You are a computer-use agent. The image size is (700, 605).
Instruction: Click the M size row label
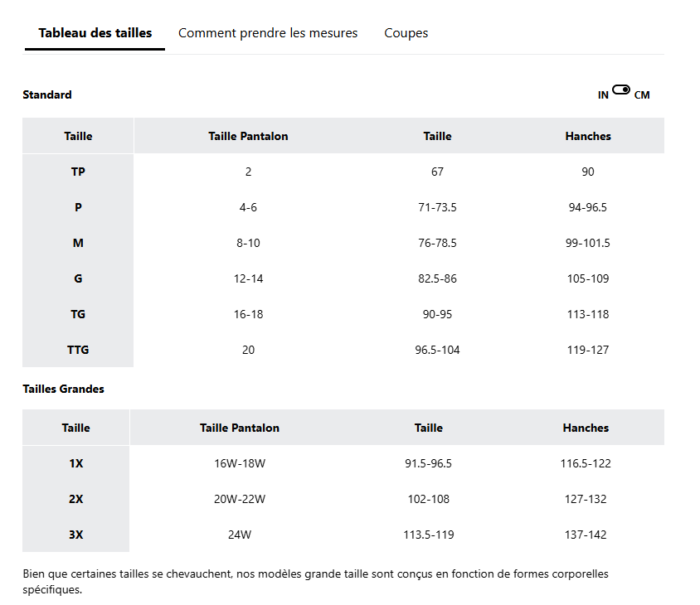[78, 243]
